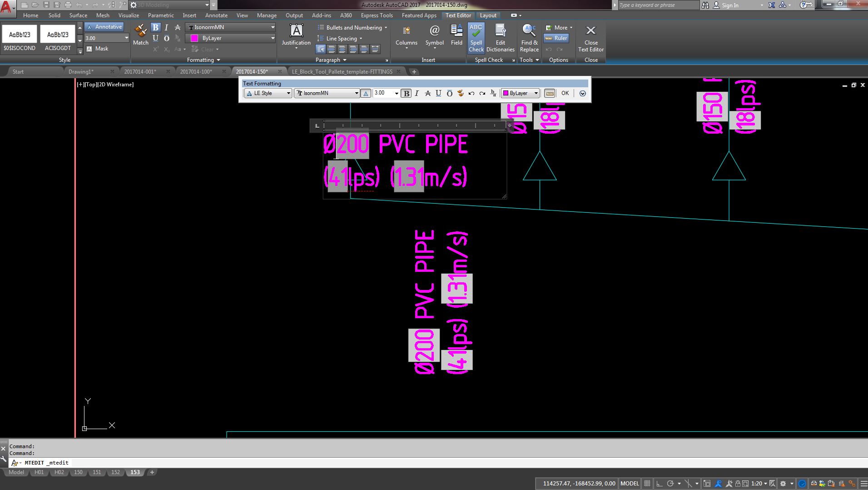This screenshot has height=490, width=868.
Task: Insert a Field
Action: (x=456, y=35)
